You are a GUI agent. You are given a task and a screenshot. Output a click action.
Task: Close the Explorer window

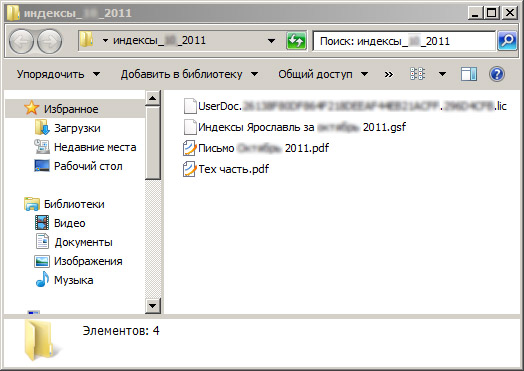(510, 13)
